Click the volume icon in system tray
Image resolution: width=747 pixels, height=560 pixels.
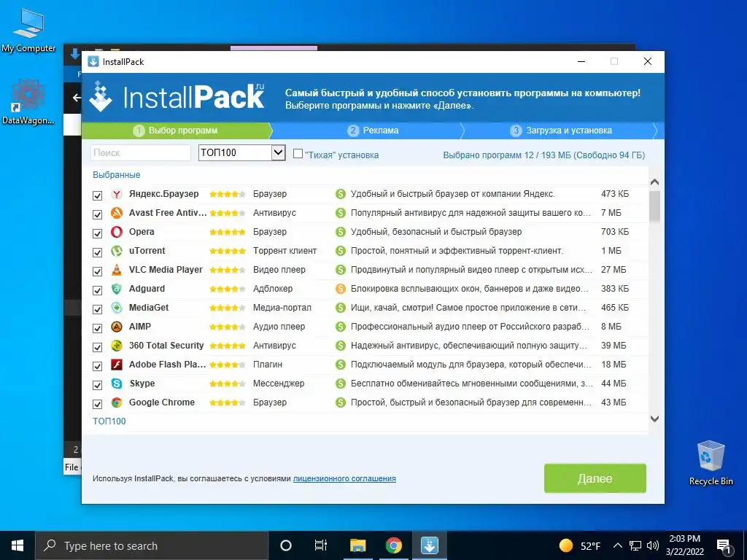pos(653,545)
